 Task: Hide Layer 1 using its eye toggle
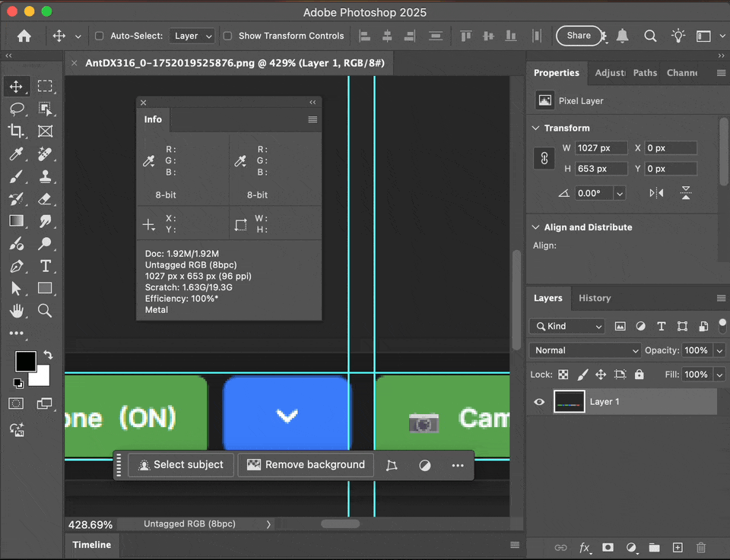click(539, 402)
